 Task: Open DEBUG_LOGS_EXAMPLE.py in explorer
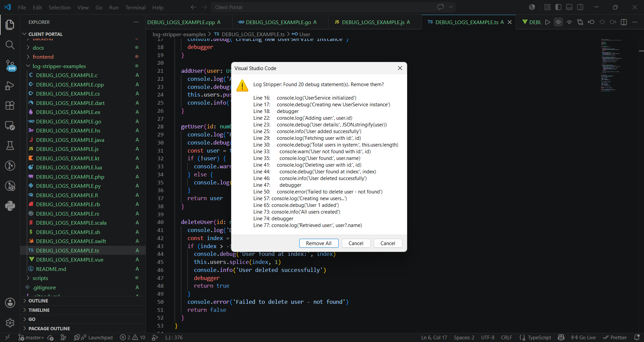[x=68, y=186]
